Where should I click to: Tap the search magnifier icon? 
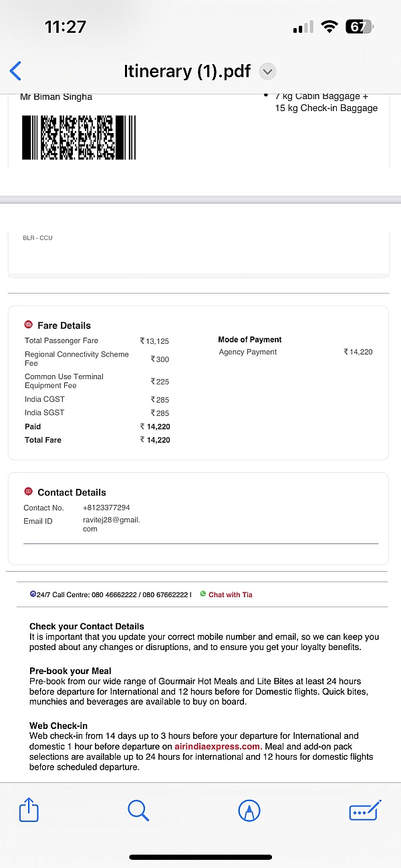point(138,810)
